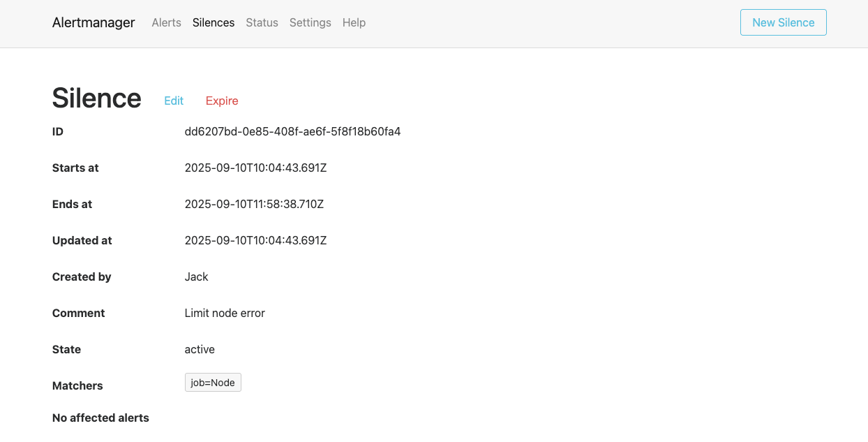
Task: Select the job=Node matcher badge
Action: tap(213, 382)
